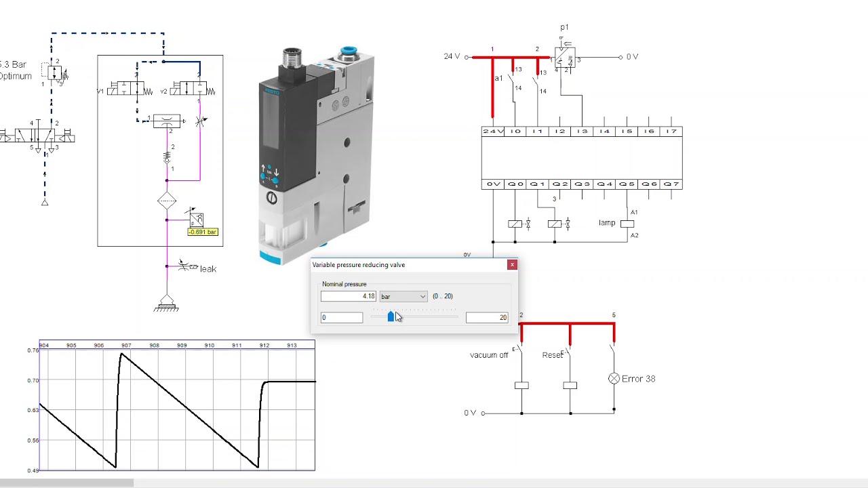Viewport: 868px width, 488px height.
Task: Click the relay coil under vacuum off
Action: pos(521,386)
